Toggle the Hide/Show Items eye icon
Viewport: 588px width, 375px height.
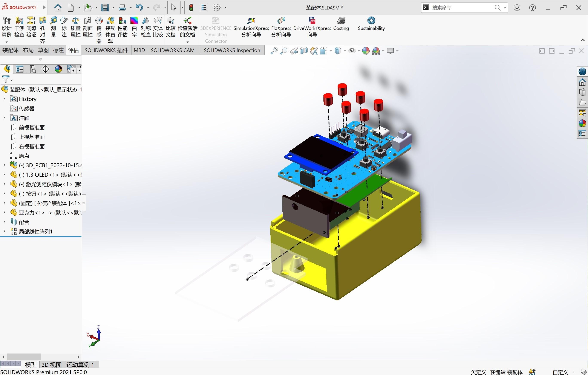(x=352, y=51)
